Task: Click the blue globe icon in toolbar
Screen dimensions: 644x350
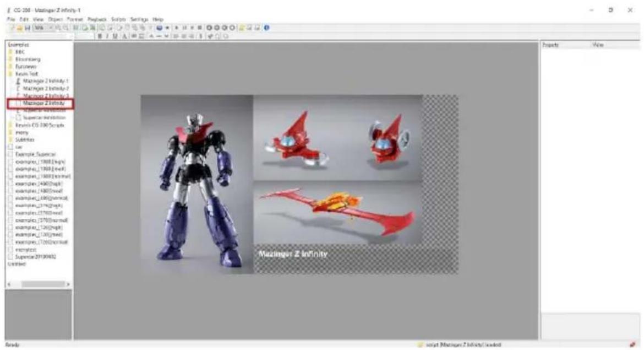Action: [x=159, y=28]
